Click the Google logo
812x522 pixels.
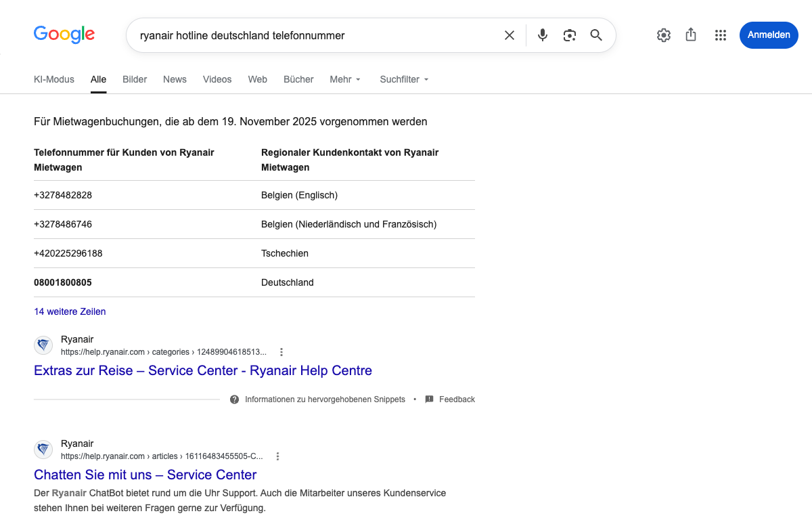click(64, 35)
